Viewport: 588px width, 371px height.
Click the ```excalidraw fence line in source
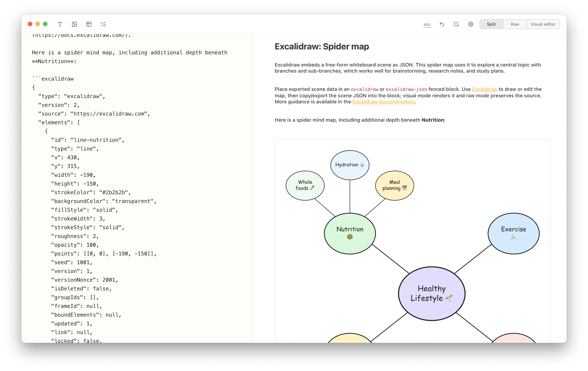[x=53, y=79]
